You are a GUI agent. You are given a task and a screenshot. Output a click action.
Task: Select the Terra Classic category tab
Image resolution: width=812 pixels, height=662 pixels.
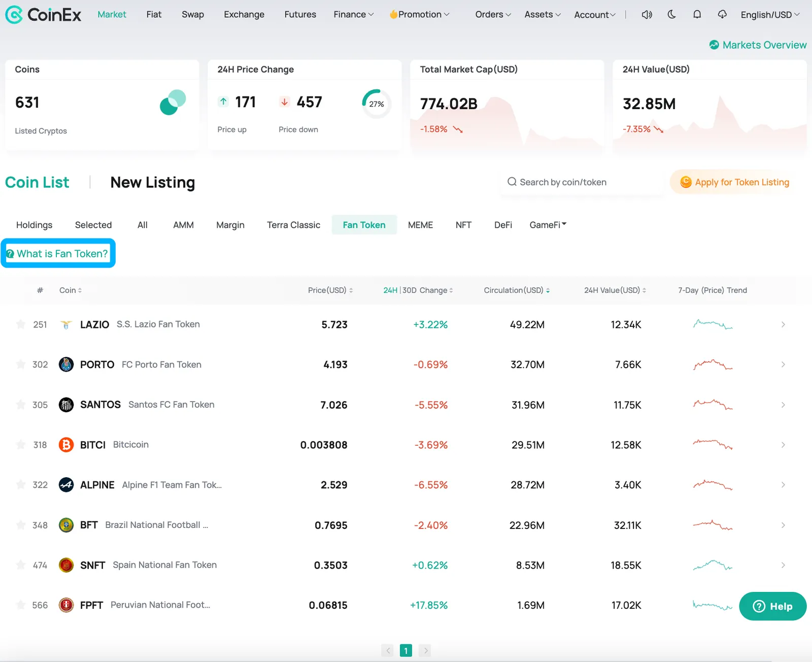tap(293, 225)
